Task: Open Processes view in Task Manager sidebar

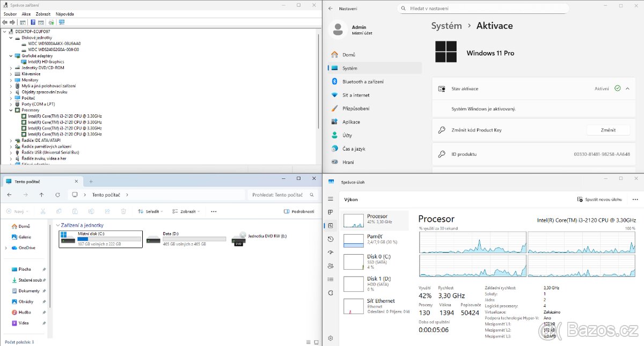Action: (331, 212)
